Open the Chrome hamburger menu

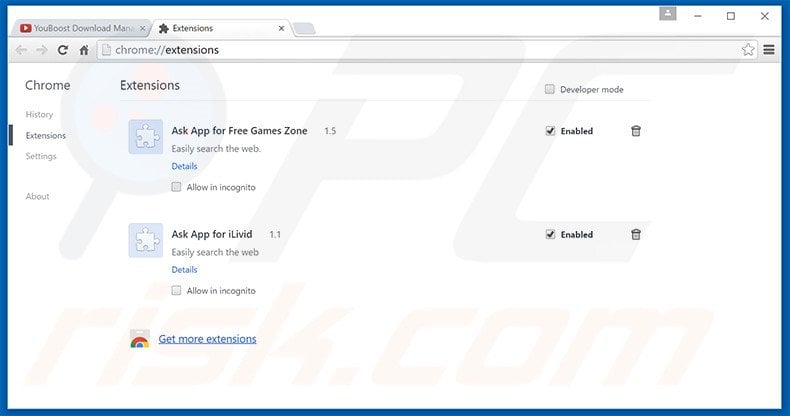pyautogui.click(x=769, y=49)
